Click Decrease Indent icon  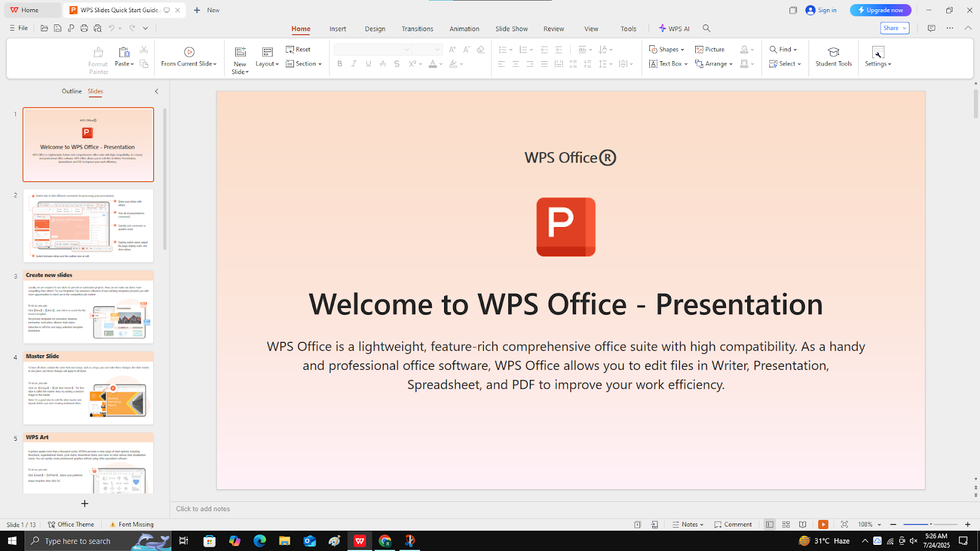click(x=544, y=50)
